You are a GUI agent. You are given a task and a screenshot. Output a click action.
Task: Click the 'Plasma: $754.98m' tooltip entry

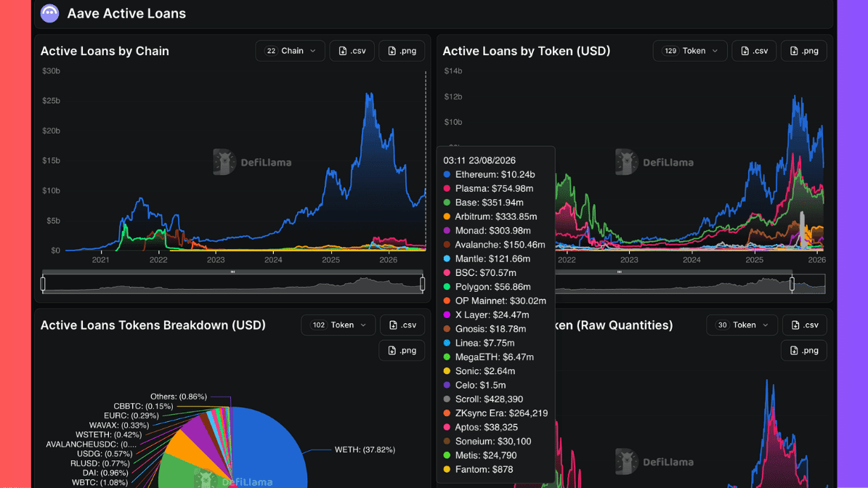pyautogui.click(x=488, y=189)
